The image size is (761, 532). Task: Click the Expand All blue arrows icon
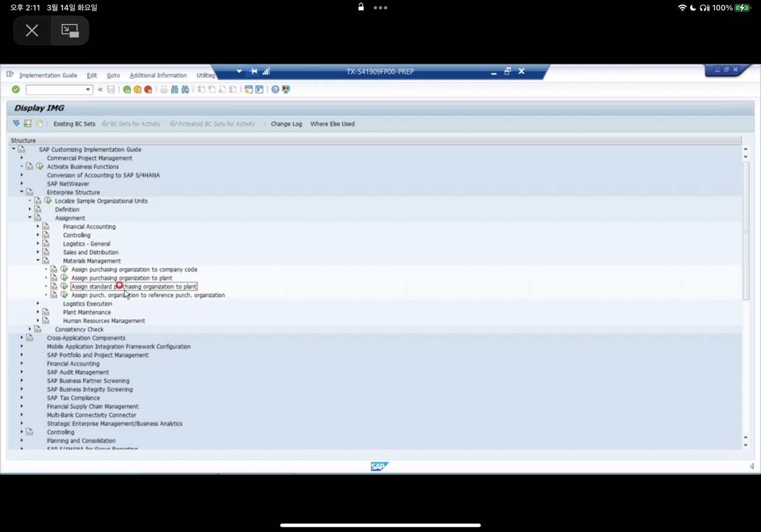(16, 124)
